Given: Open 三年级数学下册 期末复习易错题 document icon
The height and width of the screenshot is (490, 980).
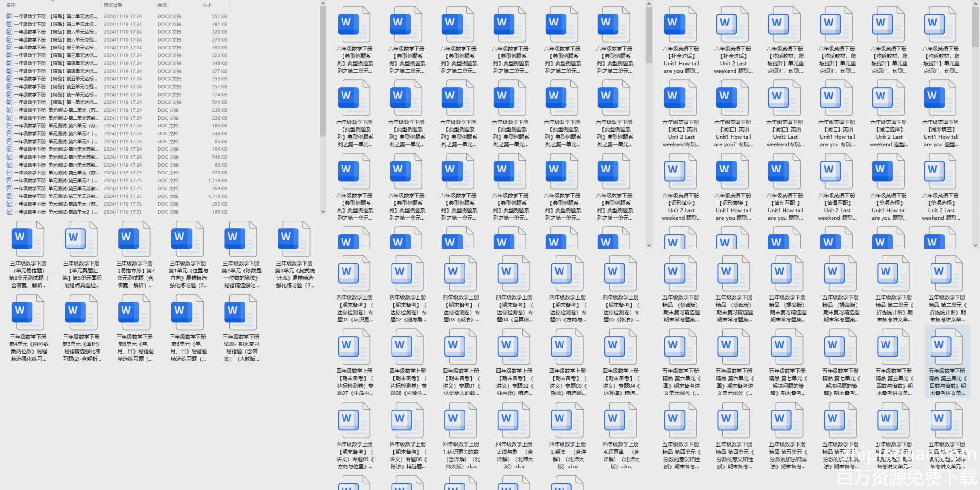Looking at the screenshot, I should tap(241, 313).
